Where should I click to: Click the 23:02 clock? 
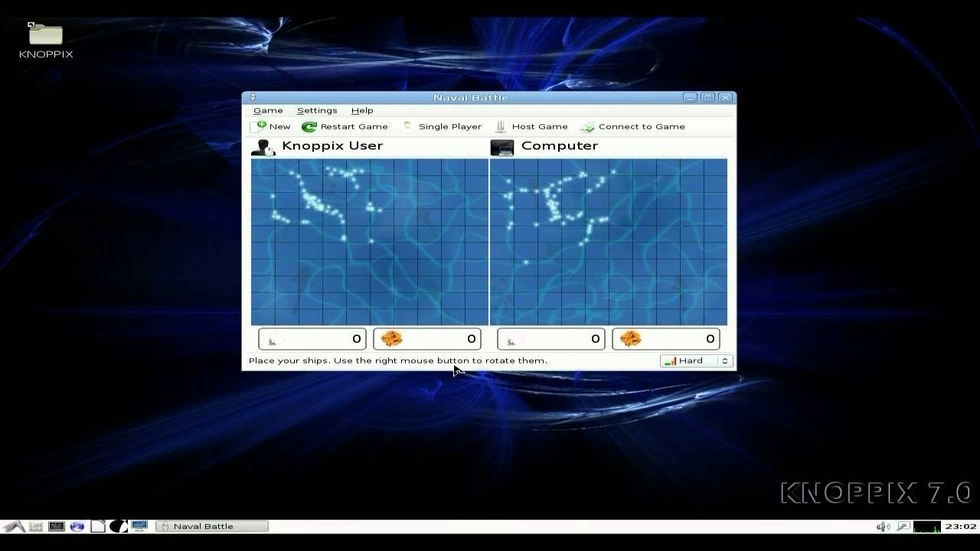961,527
